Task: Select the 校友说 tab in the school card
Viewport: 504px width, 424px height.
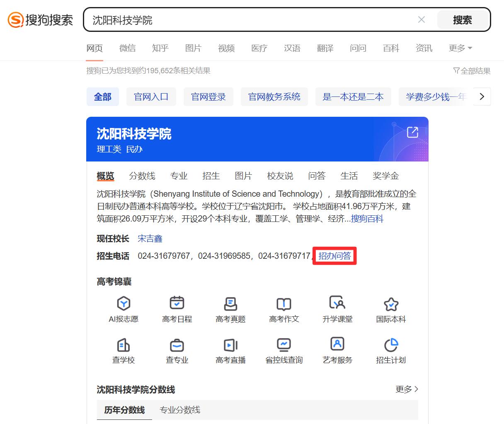Action: (x=280, y=176)
